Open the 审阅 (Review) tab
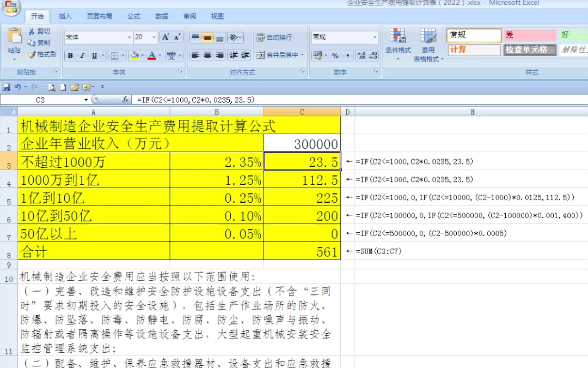 coord(190,16)
